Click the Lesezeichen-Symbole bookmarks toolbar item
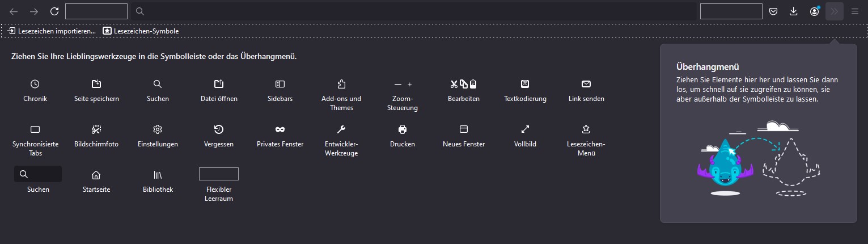Viewport: 868px width, 244px height. coord(141,31)
